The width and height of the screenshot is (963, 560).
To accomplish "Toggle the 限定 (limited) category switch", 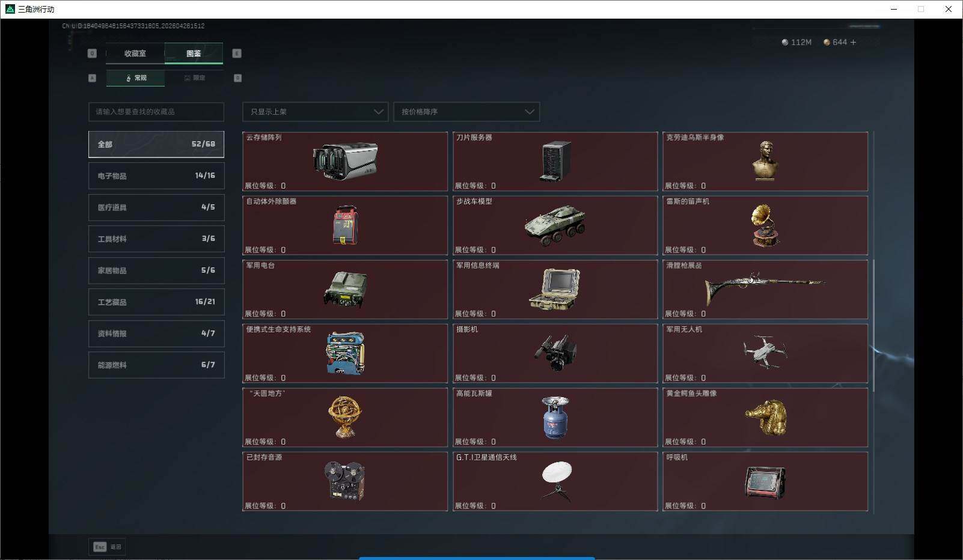I will coord(194,78).
